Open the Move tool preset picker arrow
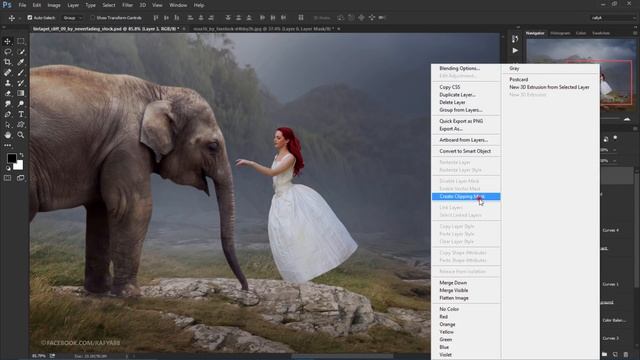Viewport: 640px width, 360px height. click(x=19, y=18)
